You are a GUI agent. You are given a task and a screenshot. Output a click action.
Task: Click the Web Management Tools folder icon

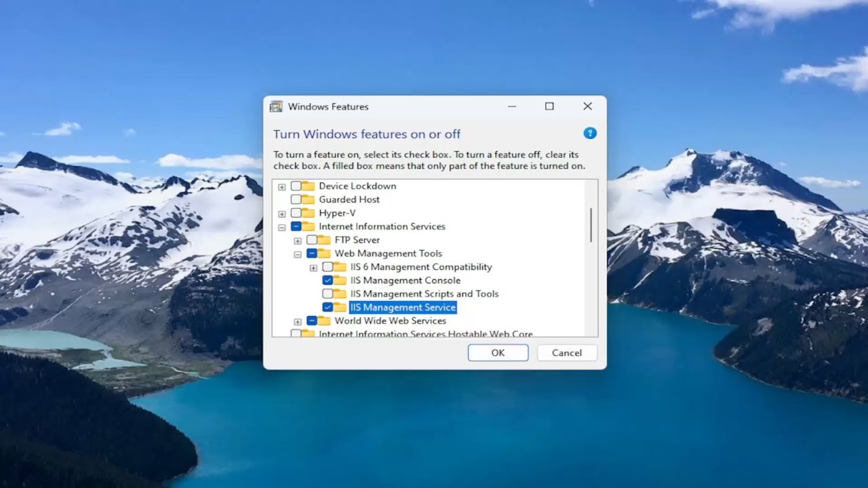pos(324,253)
